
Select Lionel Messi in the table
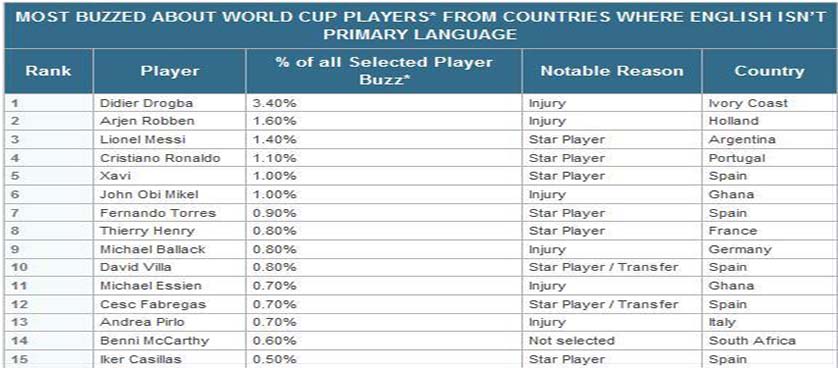coord(169,140)
